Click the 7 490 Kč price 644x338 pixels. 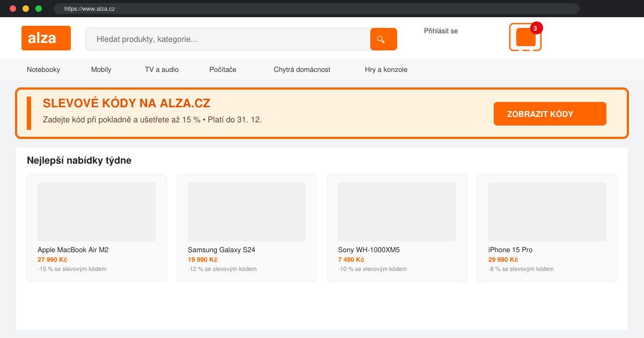point(351,260)
